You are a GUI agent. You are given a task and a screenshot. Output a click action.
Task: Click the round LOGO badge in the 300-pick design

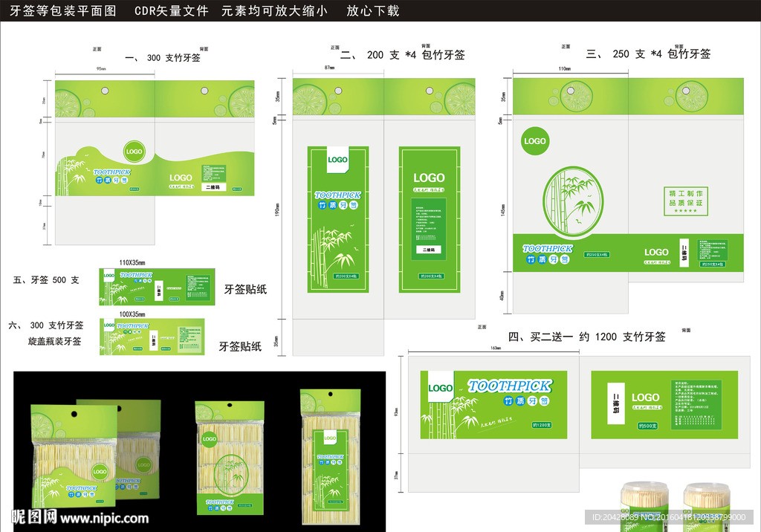pyautogui.click(x=134, y=152)
